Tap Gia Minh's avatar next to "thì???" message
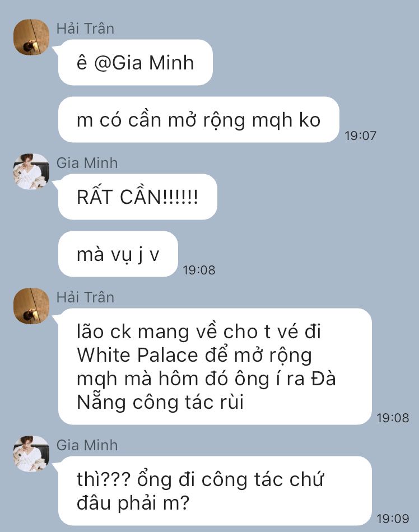The height and width of the screenshot is (532, 419). tap(31, 454)
